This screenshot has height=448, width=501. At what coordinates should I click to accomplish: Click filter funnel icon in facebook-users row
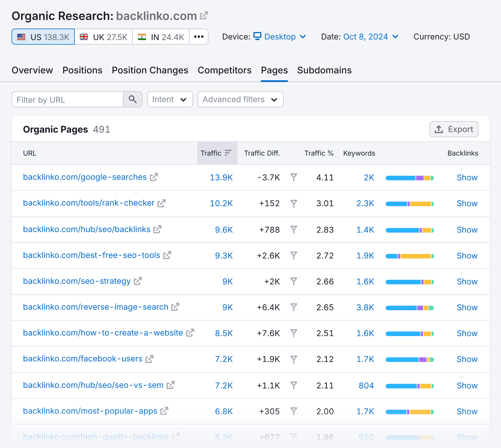coord(294,359)
